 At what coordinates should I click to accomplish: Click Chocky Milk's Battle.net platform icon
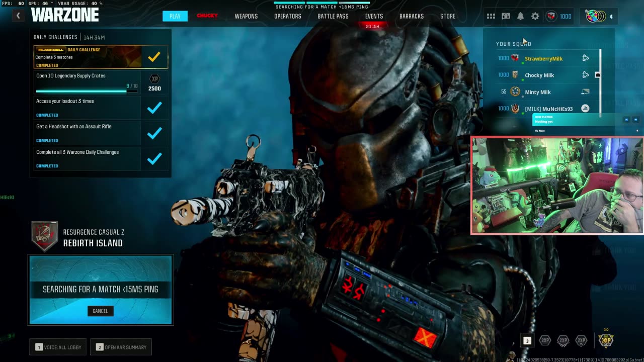click(x=585, y=75)
